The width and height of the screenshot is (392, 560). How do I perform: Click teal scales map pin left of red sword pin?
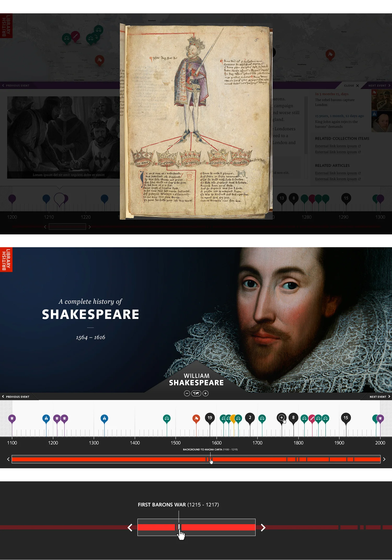tap(67, 38)
